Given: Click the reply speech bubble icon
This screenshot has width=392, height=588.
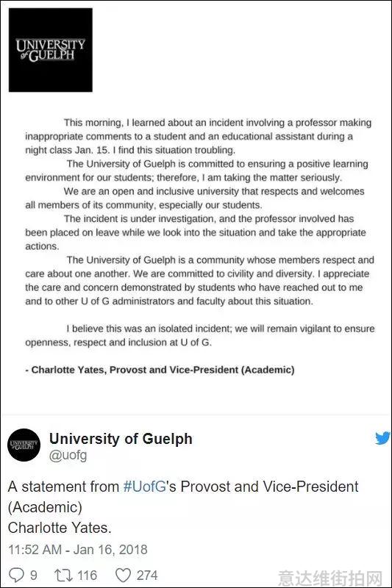Looking at the screenshot, I should pos(16,575).
